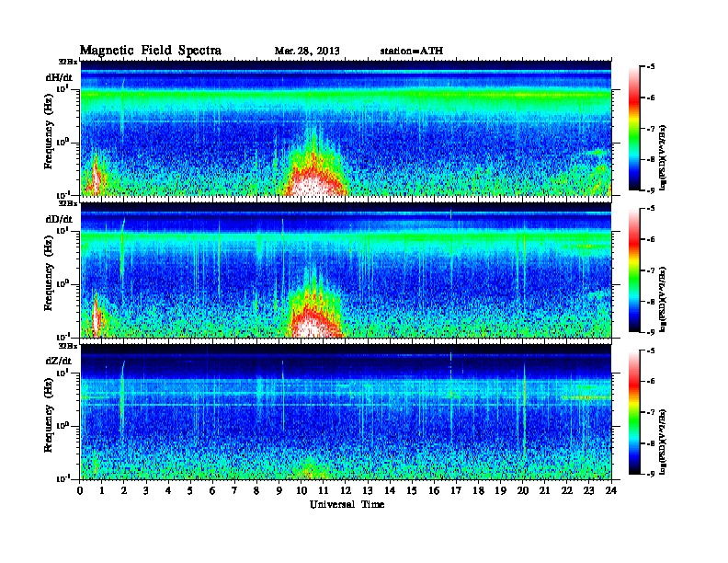This screenshot has height=563, width=728.
Task: Click the "Universal Time" axis title
Action: coord(347,504)
